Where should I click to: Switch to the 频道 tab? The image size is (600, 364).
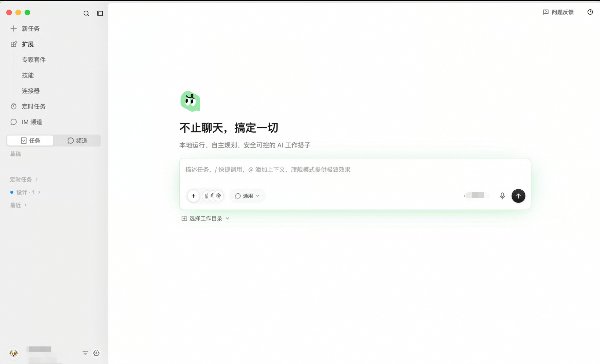(x=77, y=140)
